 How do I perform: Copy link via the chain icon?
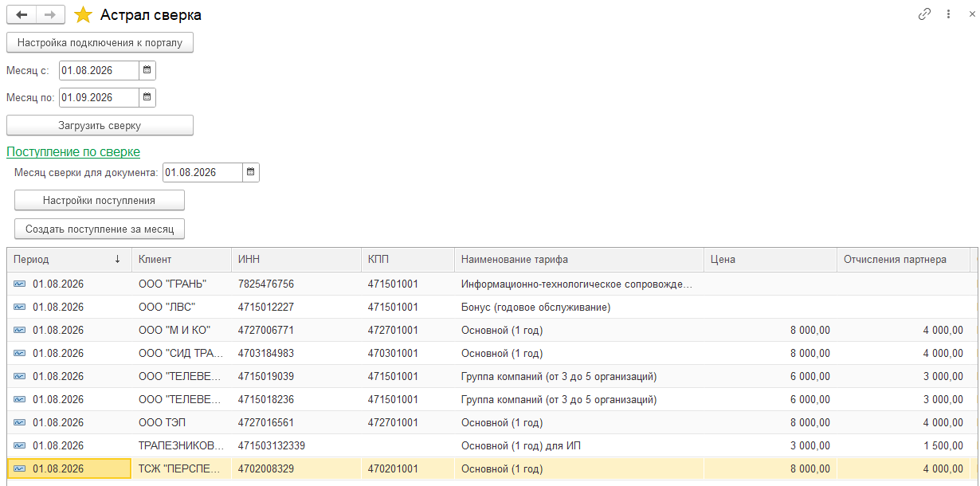(x=925, y=14)
